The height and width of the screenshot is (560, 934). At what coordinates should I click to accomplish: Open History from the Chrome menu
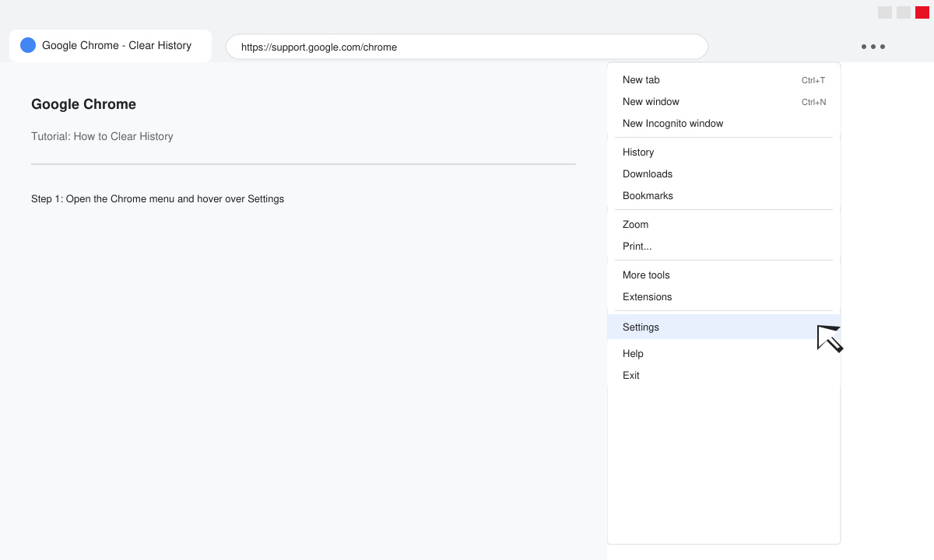click(x=724, y=152)
